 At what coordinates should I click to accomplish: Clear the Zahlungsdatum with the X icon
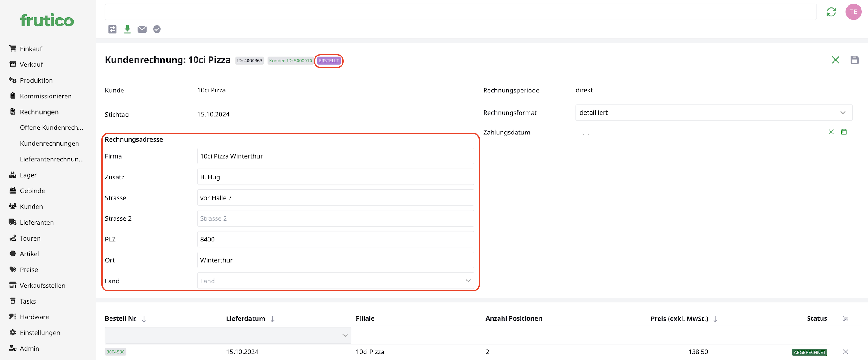831,132
